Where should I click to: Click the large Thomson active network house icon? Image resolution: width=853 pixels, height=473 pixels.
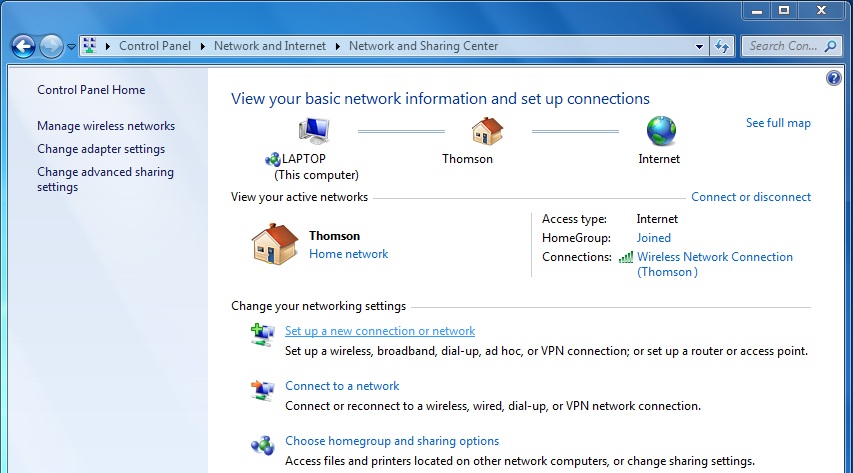(275, 244)
